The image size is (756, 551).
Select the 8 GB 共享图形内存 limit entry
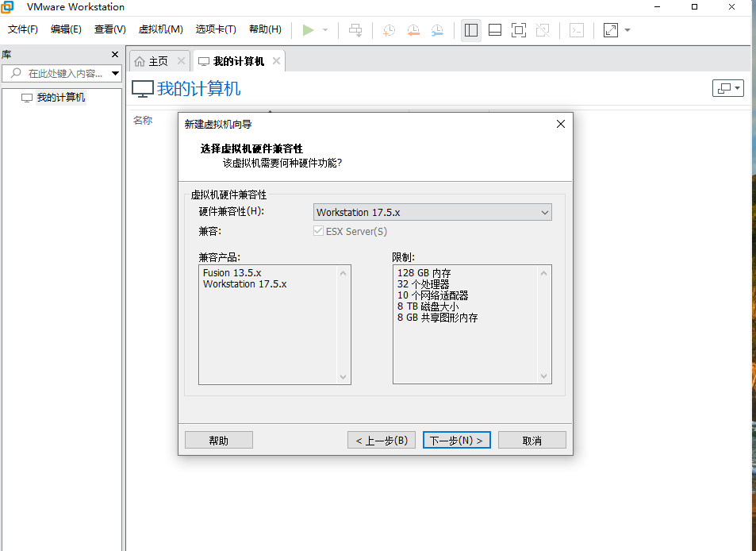point(437,318)
